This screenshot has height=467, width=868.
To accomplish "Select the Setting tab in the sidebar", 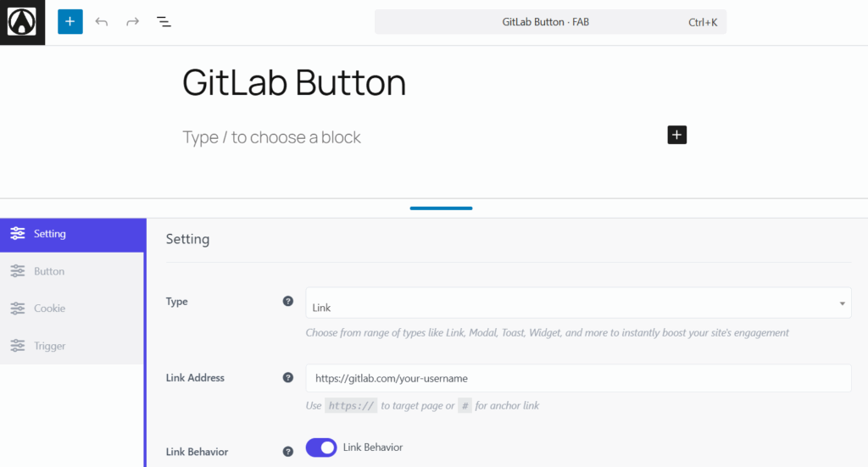I will 73,234.
